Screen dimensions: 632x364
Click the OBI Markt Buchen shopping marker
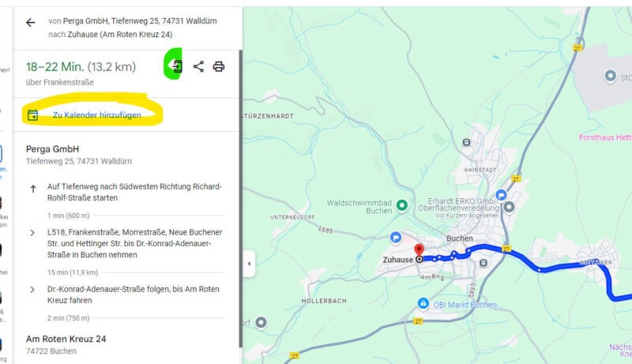tap(423, 302)
